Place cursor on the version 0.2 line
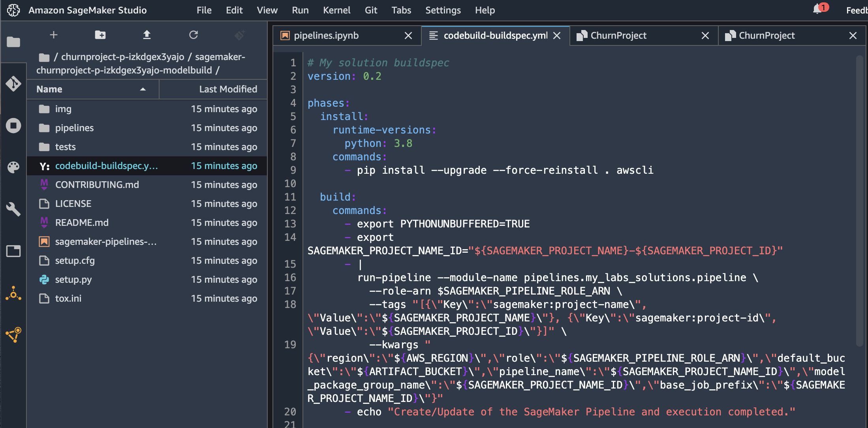Viewport: 868px width, 428px height. (x=344, y=76)
